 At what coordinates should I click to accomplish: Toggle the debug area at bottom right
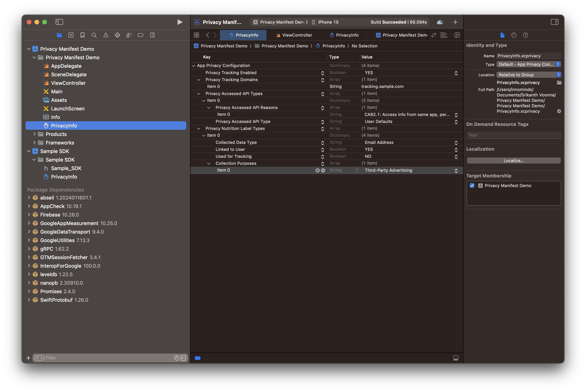456,358
